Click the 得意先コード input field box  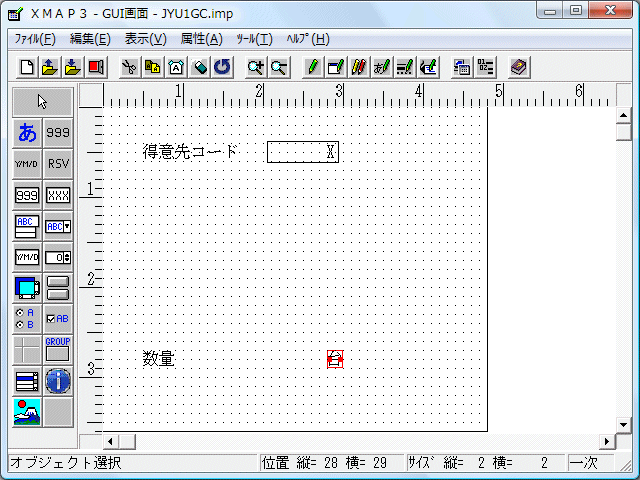(x=303, y=152)
